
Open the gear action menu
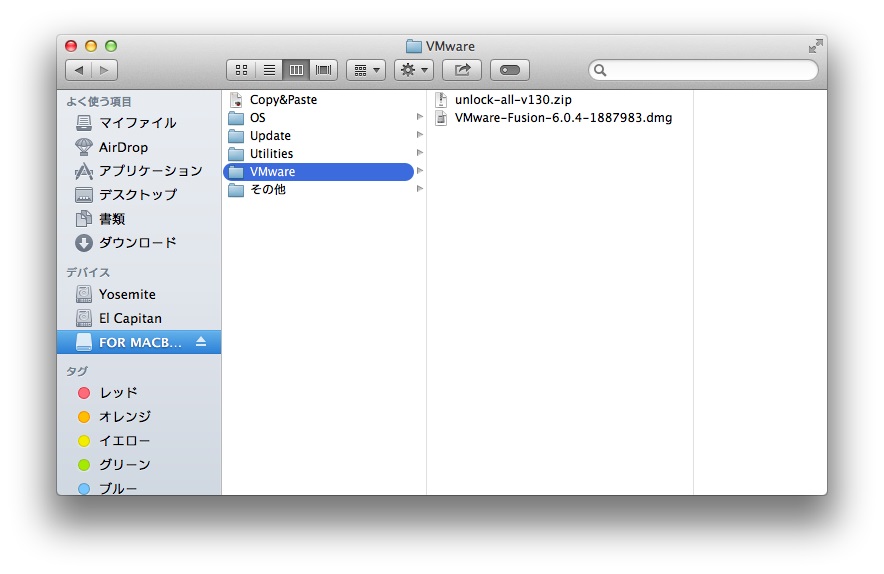pos(414,70)
